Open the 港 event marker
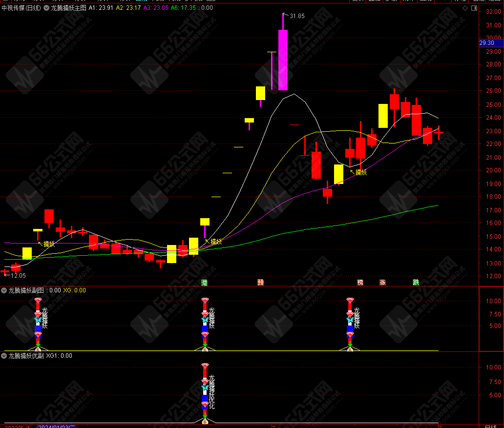Viewport: 504px width, 428px height. tap(204, 283)
